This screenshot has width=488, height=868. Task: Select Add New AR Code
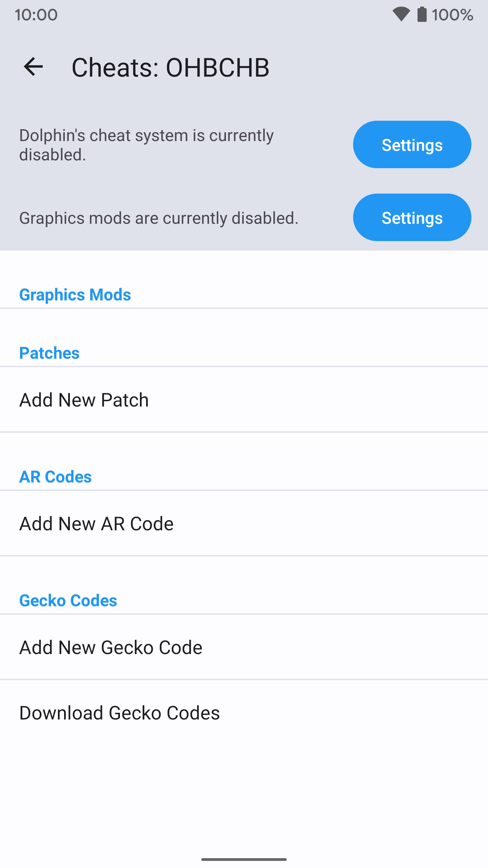pyautogui.click(x=96, y=523)
